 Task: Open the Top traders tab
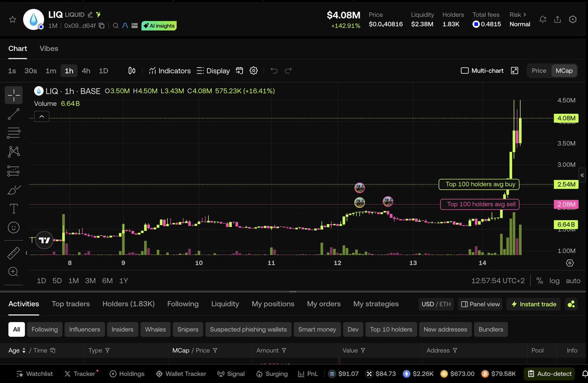point(71,304)
